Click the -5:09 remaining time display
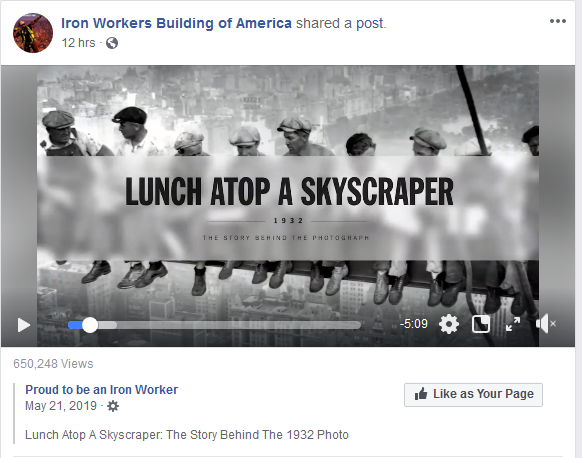This screenshot has height=458, width=582. 413,324
